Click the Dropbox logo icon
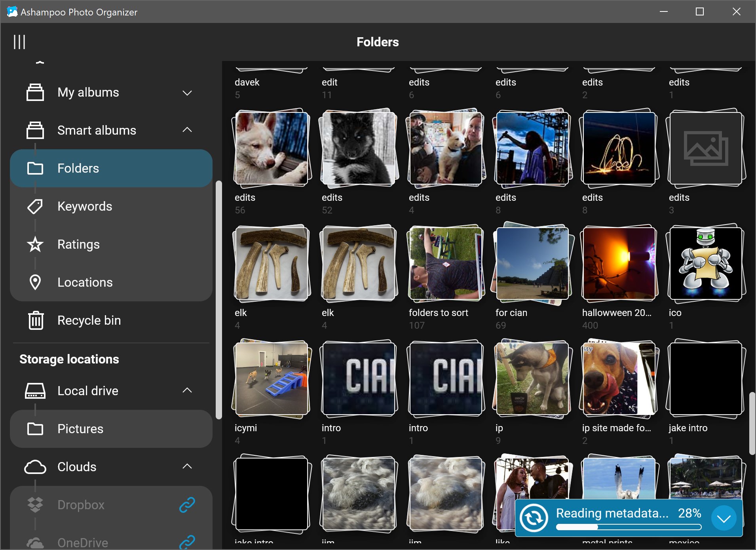756x550 pixels. [x=35, y=505]
